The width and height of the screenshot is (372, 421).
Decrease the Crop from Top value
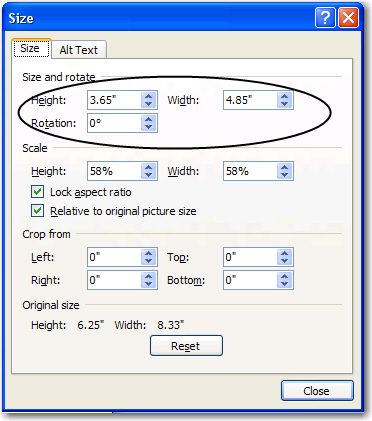pos(284,261)
